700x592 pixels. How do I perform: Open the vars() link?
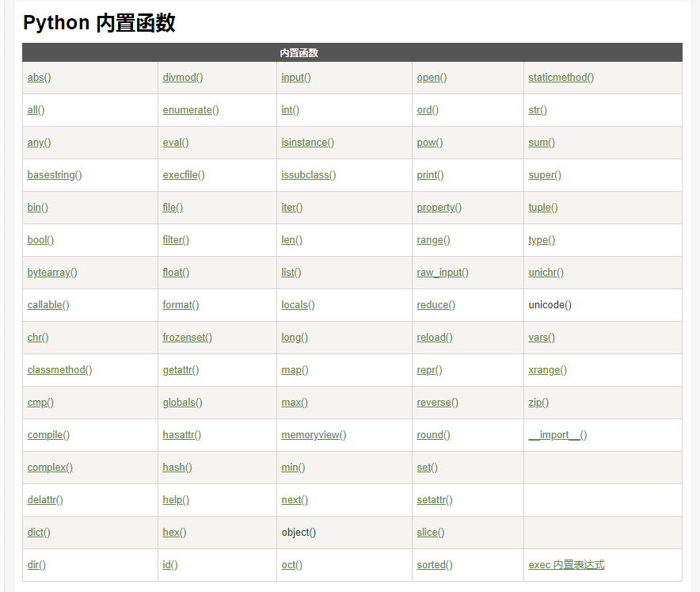coord(542,338)
